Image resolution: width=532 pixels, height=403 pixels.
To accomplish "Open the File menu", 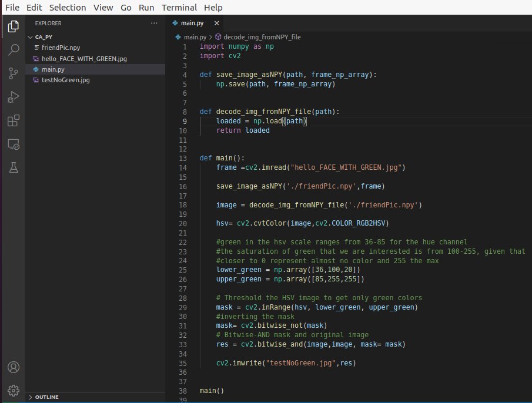I will tap(12, 8).
